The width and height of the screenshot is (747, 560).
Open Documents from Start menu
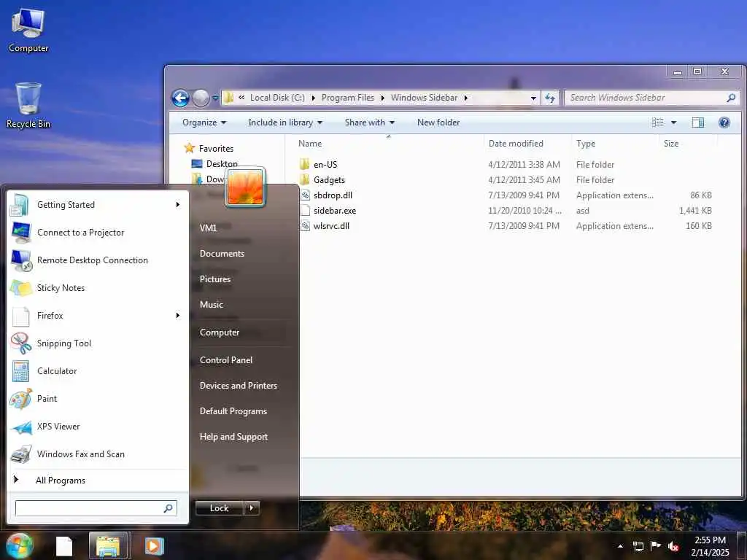pos(222,254)
